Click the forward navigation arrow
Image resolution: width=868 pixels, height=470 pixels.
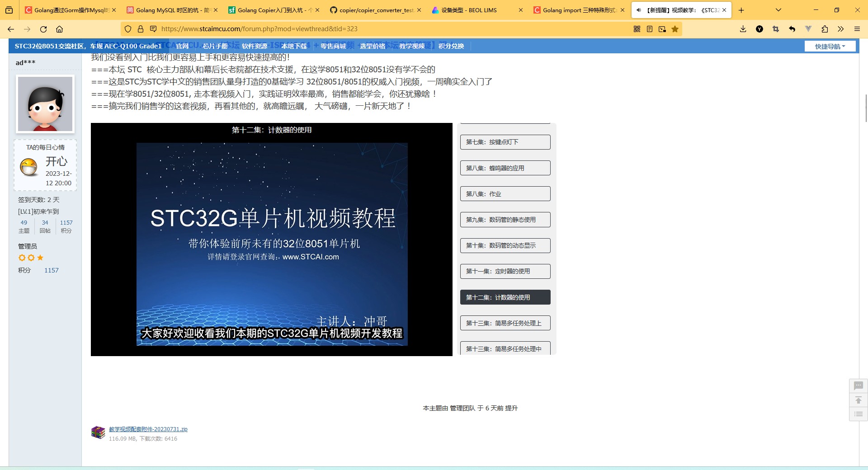(27, 29)
